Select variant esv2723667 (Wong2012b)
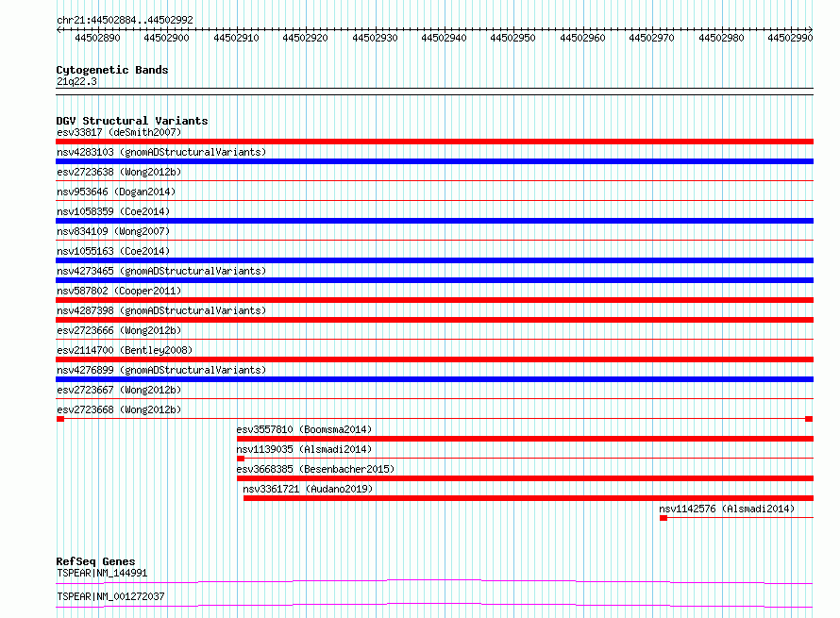The image size is (840, 618). point(119,390)
